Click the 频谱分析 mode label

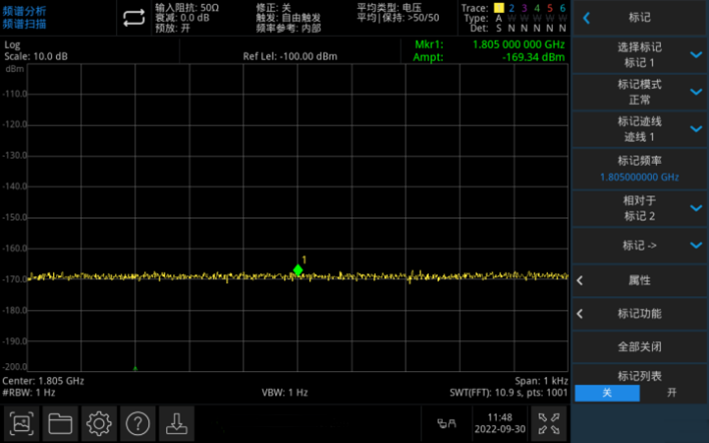[24, 11]
